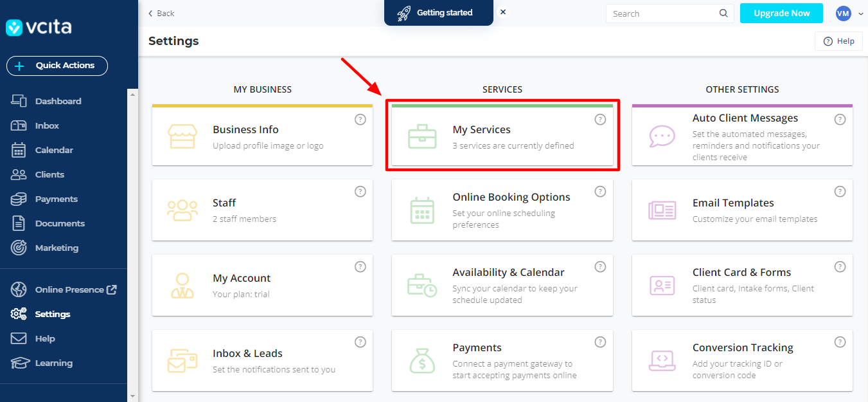Expand the Getting started panel
The width and height of the screenshot is (868, 402).
pyautogui.click(x=438, y=13)
